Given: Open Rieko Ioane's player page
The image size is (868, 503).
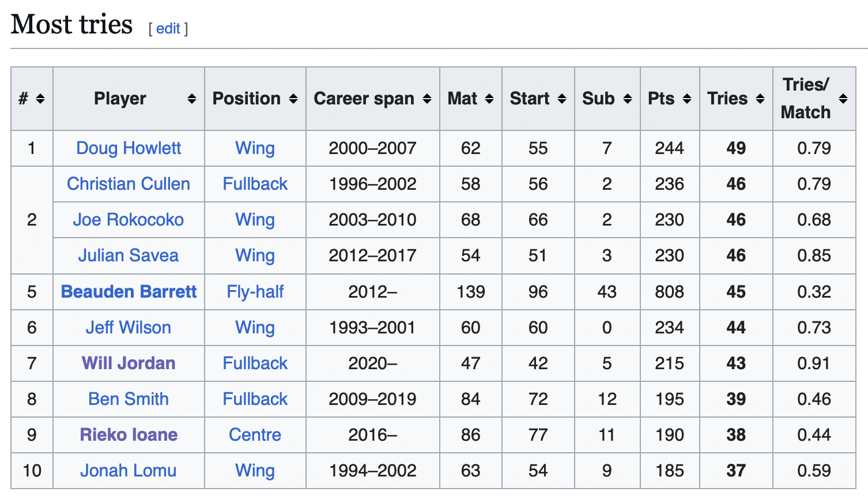Looking at the screenshot, I should 129,435.
